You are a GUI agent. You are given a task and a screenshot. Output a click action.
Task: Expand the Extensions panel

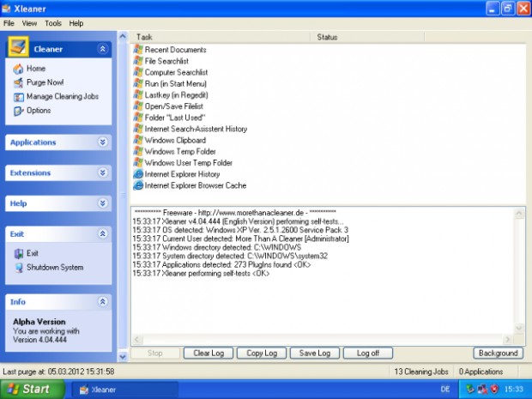click(x=102, y=172)
